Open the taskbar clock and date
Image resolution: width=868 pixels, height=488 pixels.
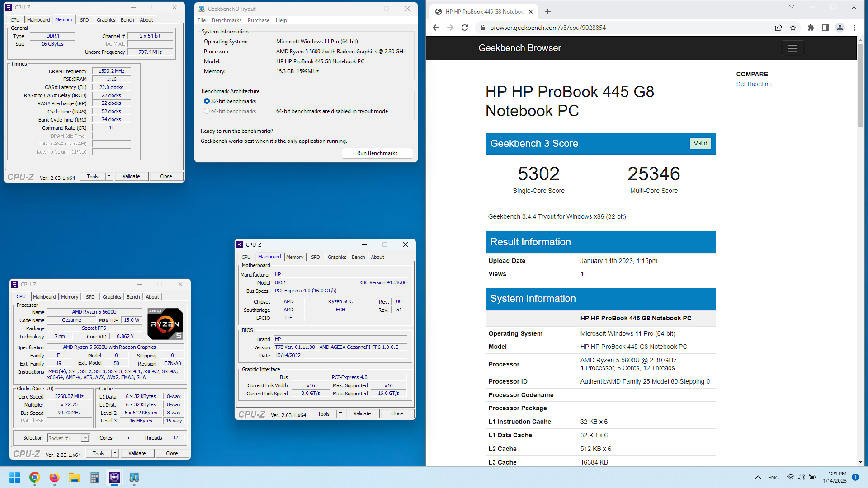click(x=835, y=477)
